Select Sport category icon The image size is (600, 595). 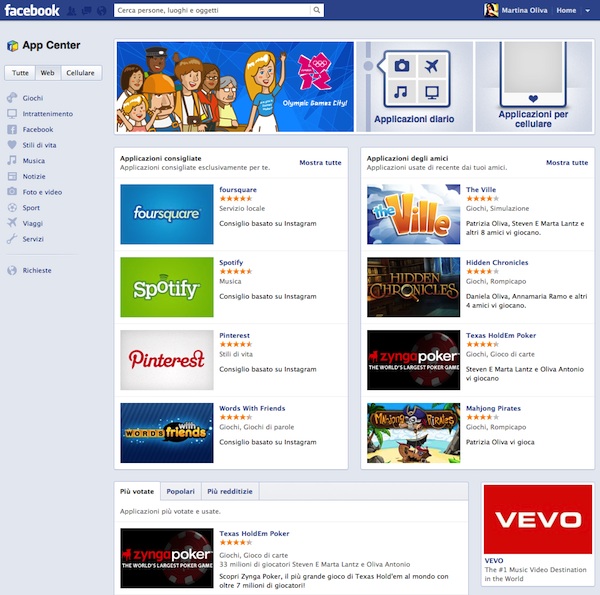click(12, 207)
